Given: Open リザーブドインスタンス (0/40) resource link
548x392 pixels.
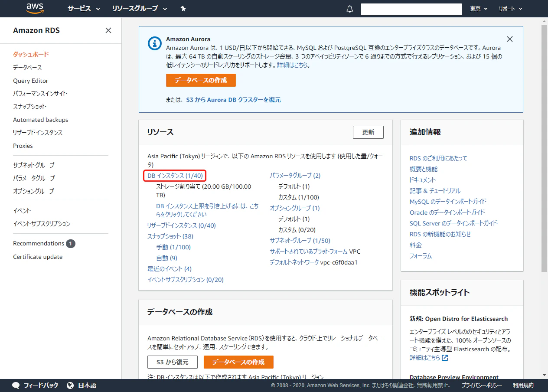Looking at the screenshot, I should click(181, 225).
